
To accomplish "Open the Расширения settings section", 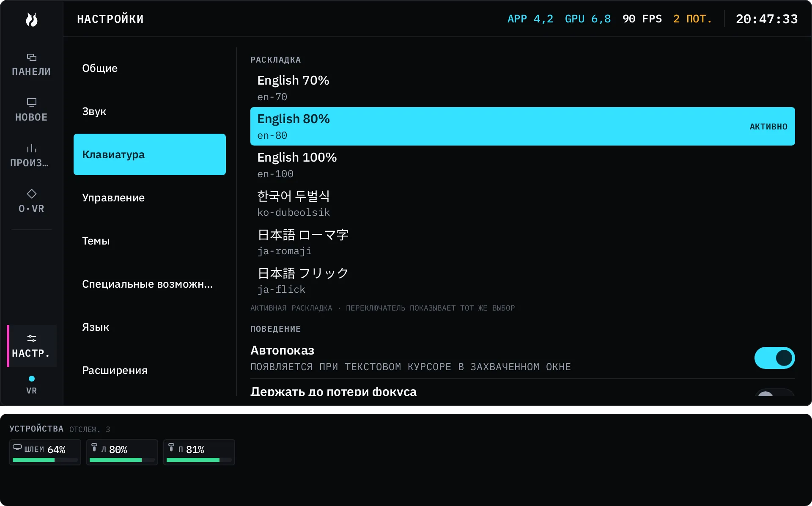I will click(150, 370).
